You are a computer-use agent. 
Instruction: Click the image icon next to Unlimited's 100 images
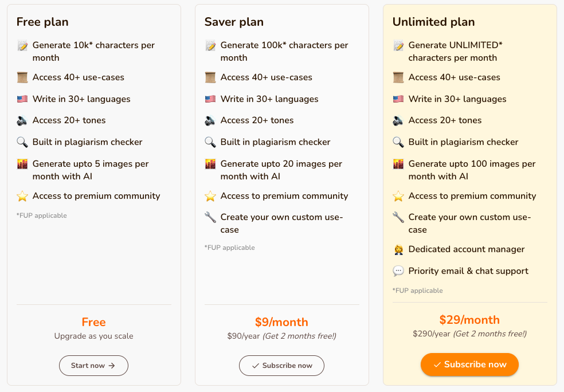398,164
